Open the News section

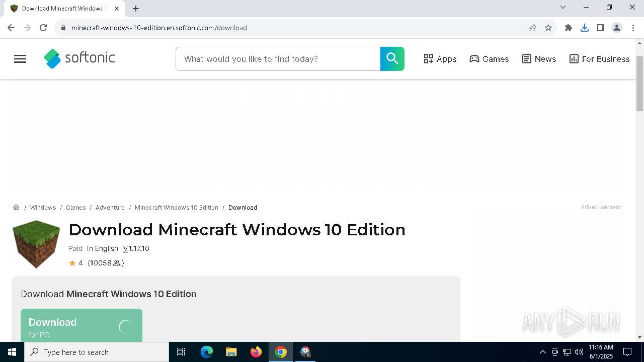[x=539, y=59]
